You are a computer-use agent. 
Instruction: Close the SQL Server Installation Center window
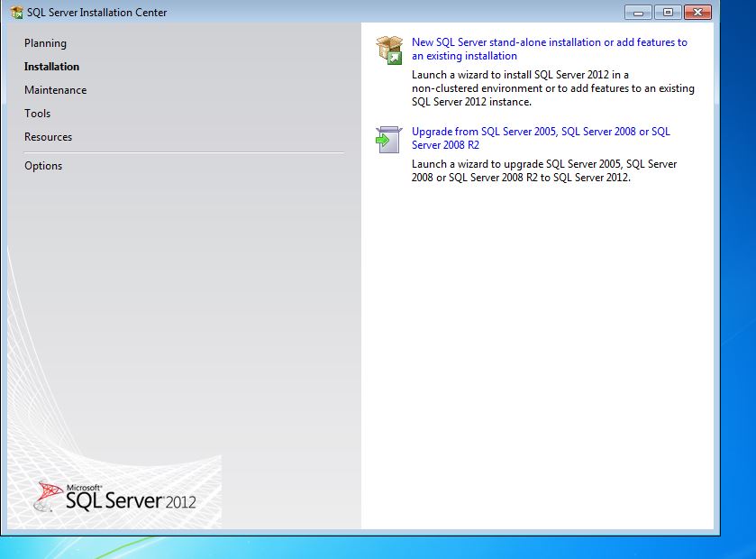697,13
